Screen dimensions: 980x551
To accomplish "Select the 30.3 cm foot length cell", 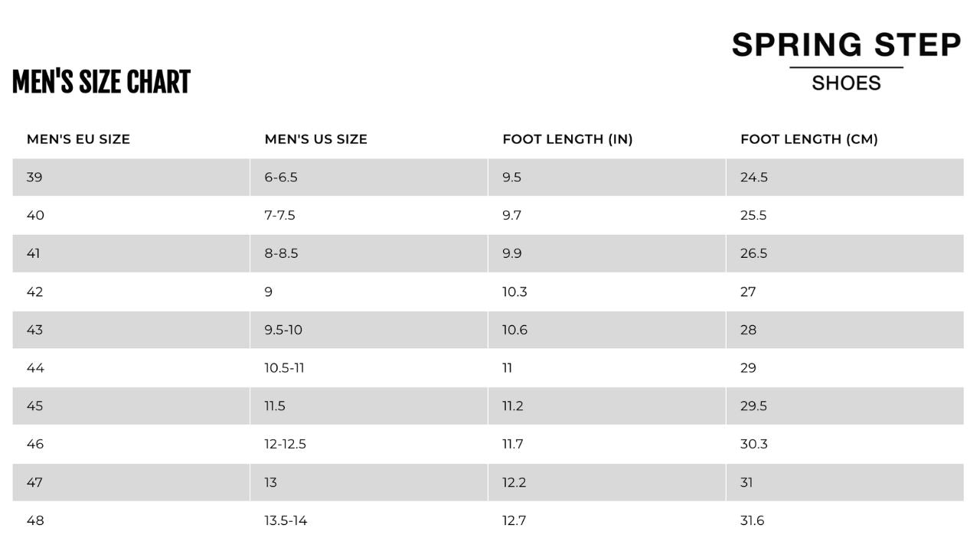I will 753,444.
